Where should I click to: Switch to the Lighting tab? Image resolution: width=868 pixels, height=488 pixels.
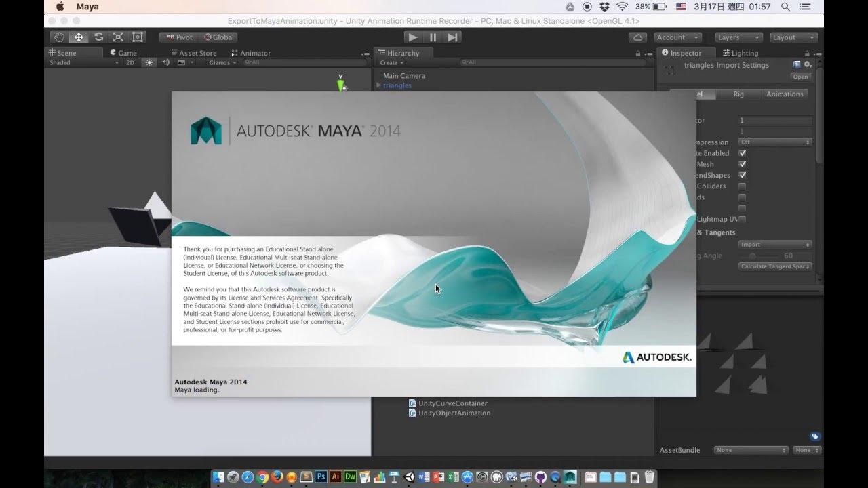tap(740, 53)
